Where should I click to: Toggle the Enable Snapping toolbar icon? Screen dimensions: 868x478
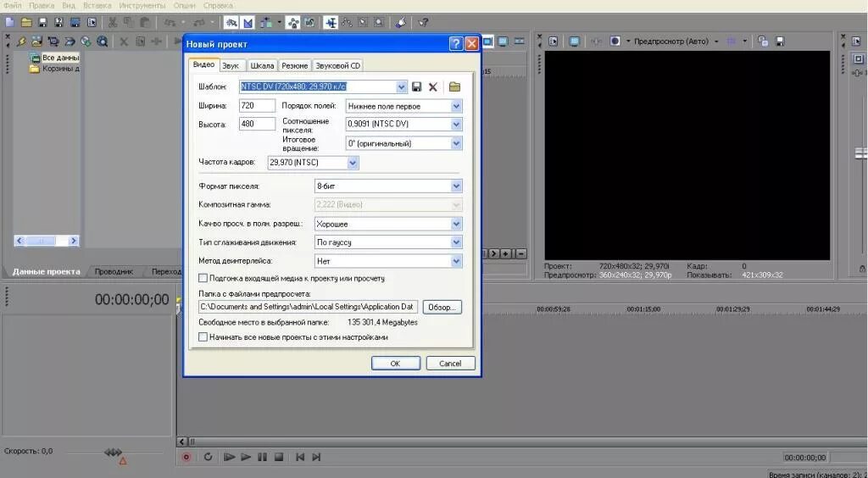pyautogui.click(x=231, y=23)
